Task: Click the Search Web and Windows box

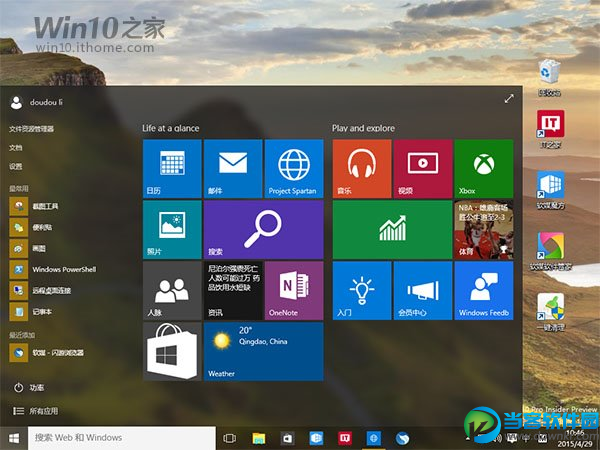Action: coord(120,437)
